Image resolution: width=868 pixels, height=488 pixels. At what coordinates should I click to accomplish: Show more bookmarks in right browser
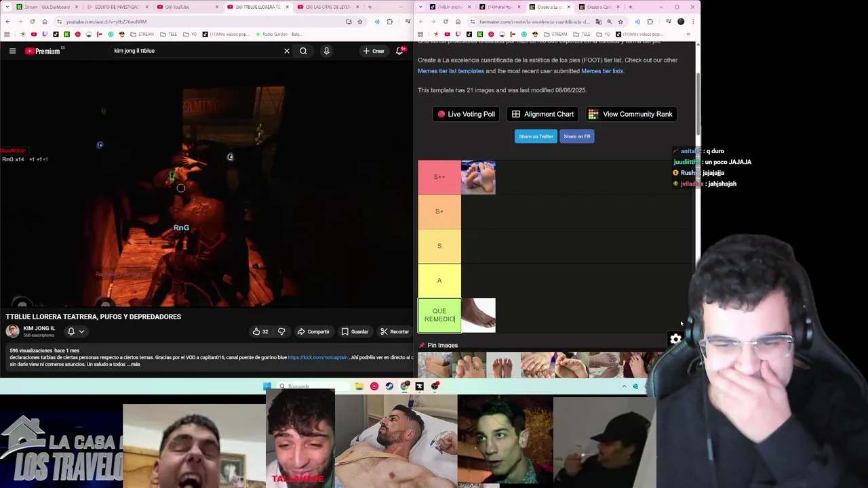coord(688,34)
